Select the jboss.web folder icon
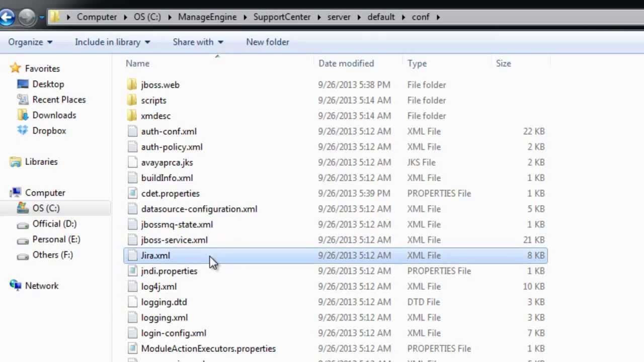This screenshot has width=644, height=362. tap(132, 84)
